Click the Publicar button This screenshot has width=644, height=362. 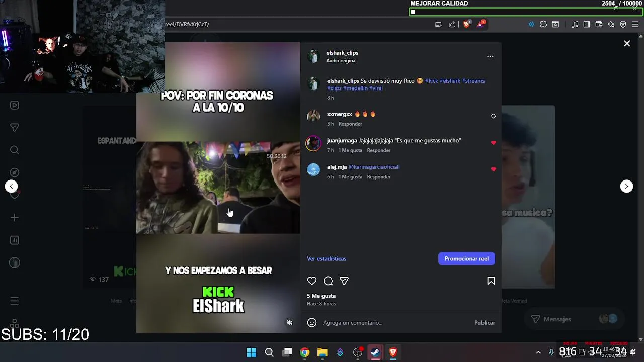click(x=485, y=323)
